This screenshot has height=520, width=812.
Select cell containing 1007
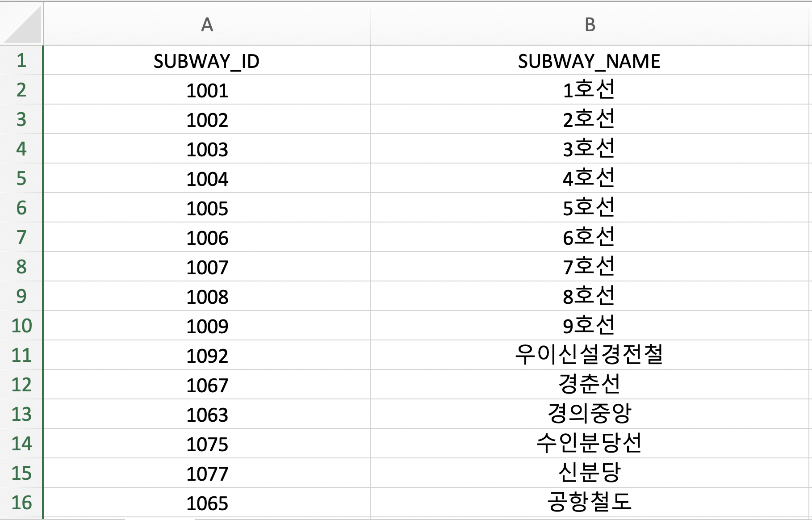(207, 267)
